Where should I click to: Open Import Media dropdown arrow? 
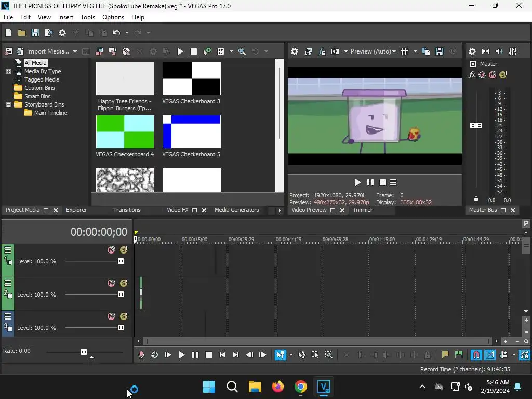click(x=75, y=51)
